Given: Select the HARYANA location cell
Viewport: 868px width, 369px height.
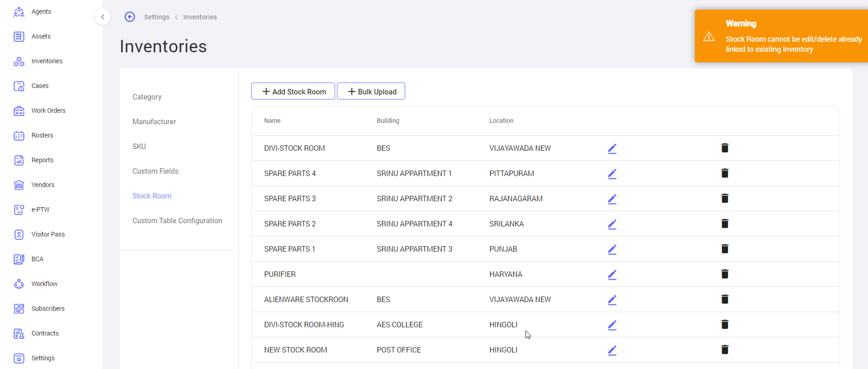Looking at the screenshot, I should [x=506, y=274].
